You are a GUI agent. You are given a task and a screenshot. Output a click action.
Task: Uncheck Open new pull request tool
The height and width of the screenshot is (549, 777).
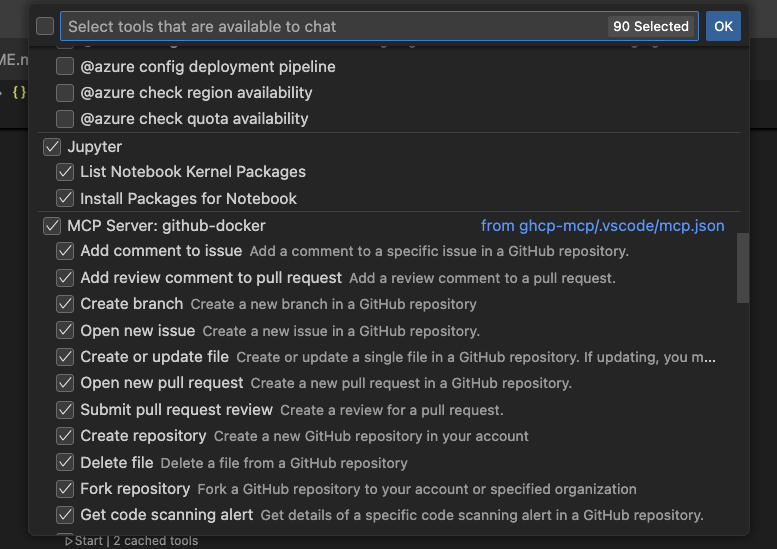click(x=65, y=383)
